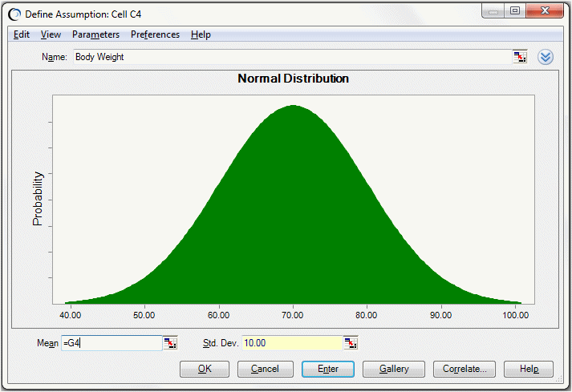Open the Parameters menu
The image size is (572, 392).
[95, 34]
